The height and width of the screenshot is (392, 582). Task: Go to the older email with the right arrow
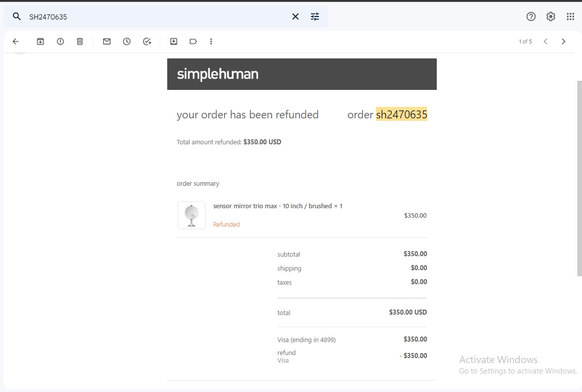564,41
